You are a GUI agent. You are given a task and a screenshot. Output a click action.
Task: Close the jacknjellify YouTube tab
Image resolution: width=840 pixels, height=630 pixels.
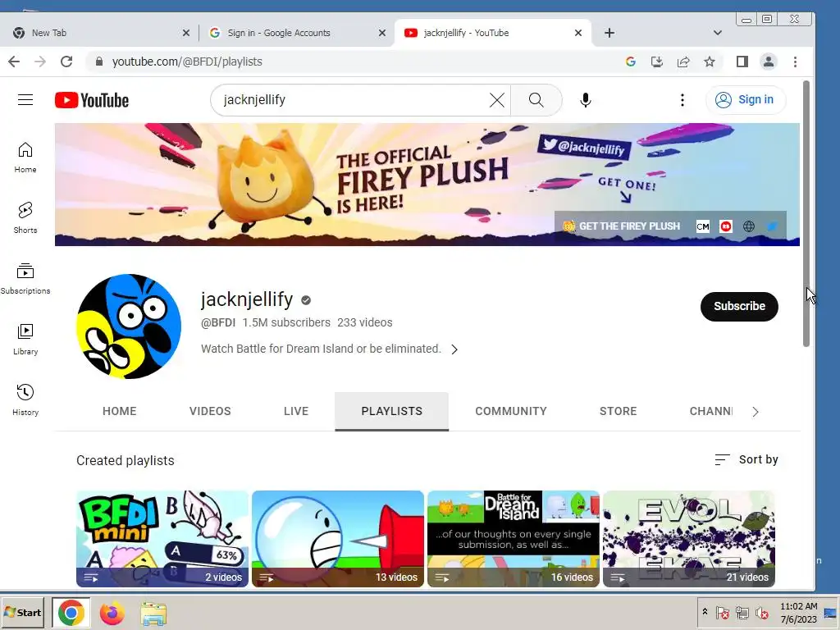click(578, 33)
